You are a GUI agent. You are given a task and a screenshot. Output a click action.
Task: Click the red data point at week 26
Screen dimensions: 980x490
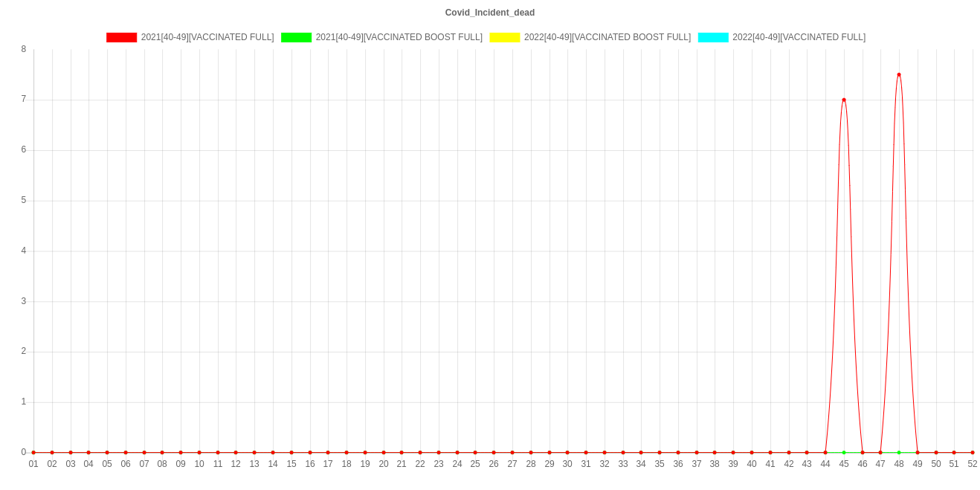(494, 452)
